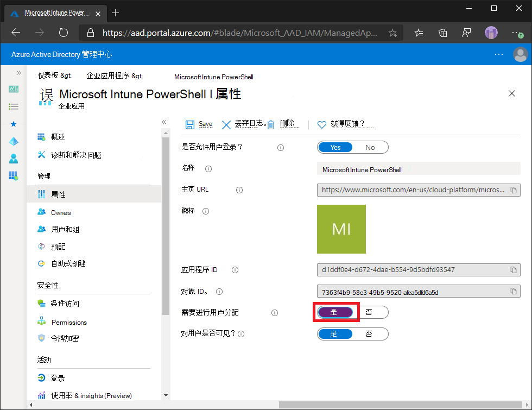Set 是否允许用户登录 to No
This screenshot has height=410, width=532.
[370, 147]
